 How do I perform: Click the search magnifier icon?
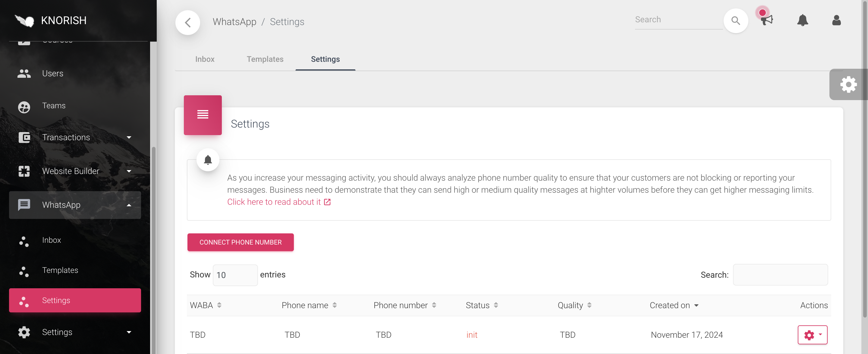pos(735,21)
